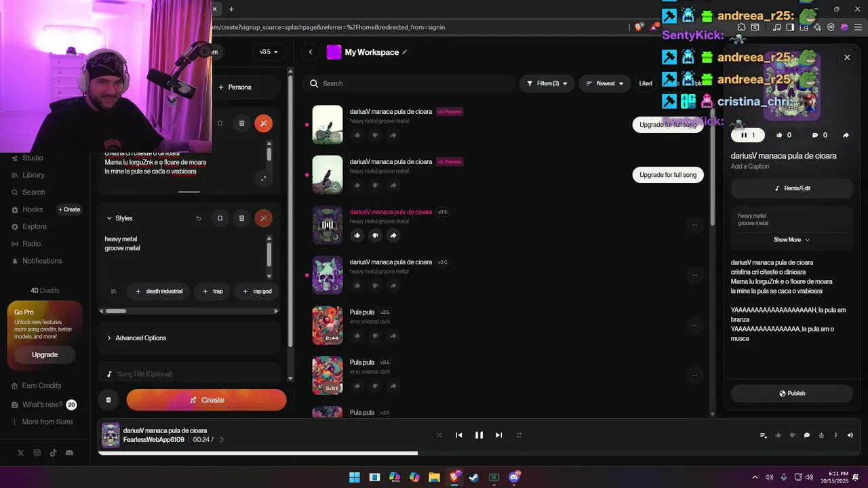Viewport: 868px width, 488px height.
Task: Open the three-dot menu on the pink-titled song row
Action: pyautogui.click(x=694, y=225)
